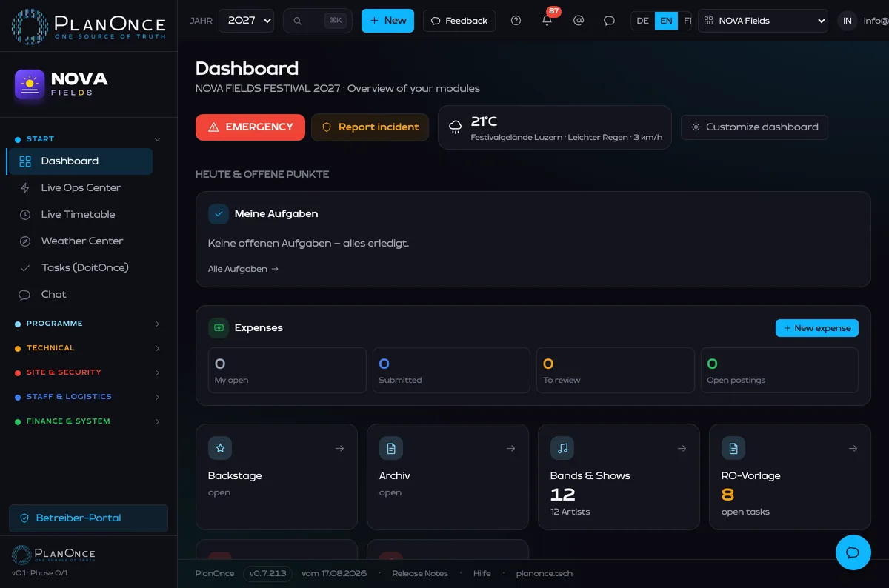Click the Archiv document icon
Viewport: 889px width, 588px height.
click(x=391, y=448)
